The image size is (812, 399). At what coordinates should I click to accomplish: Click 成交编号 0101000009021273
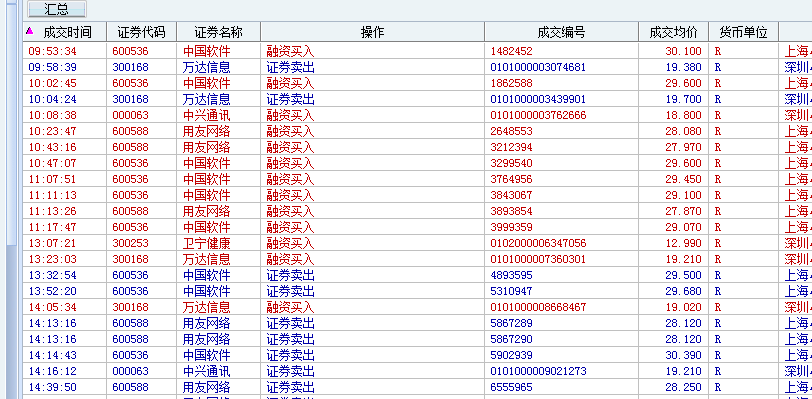538,372
